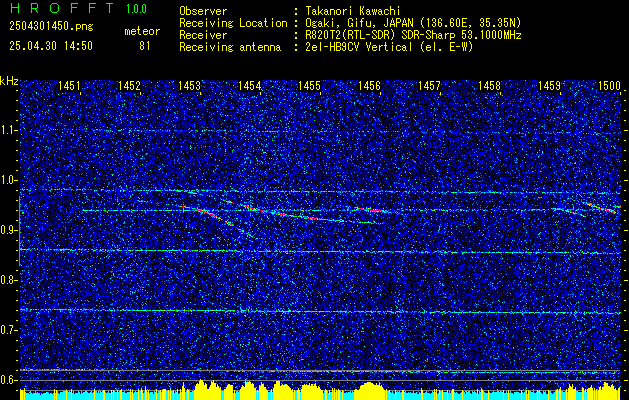Click the Observer label
The width and height of the screenshot is (629, 400).
pyautogui.click(x=203, y=11)
